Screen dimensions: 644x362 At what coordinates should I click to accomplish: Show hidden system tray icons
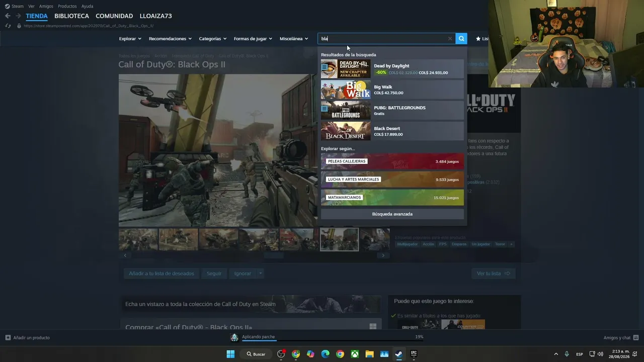click(556, 354)
